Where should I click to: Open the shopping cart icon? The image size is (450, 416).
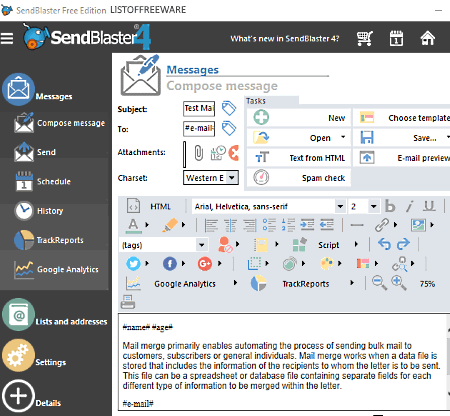365,38
